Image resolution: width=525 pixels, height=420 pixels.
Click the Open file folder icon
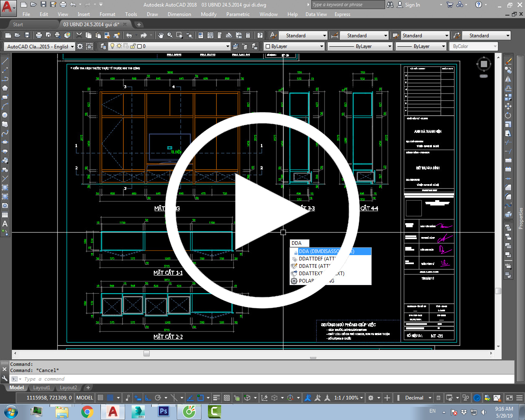(x=18, y=35)
